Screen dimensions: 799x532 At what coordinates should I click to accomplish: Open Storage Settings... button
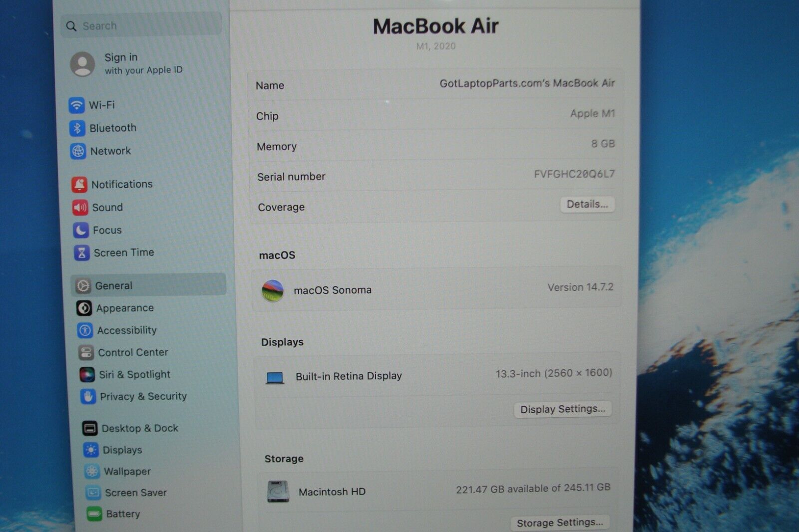560,523
